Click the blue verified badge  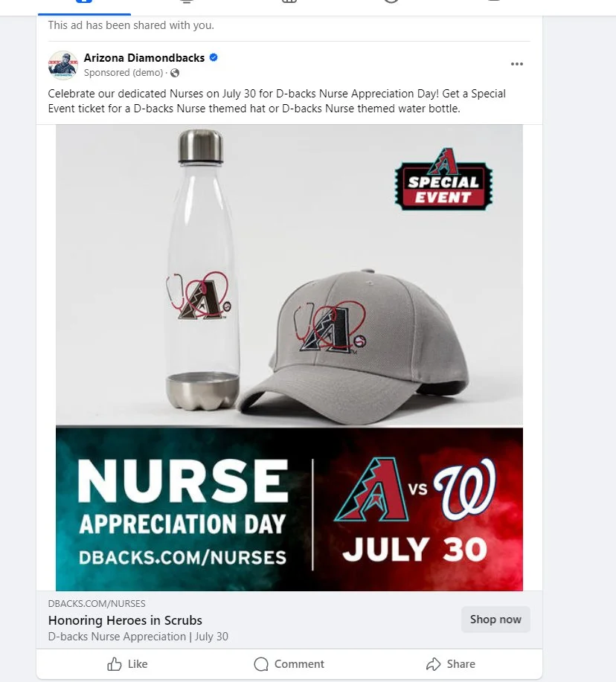point(214,57)
